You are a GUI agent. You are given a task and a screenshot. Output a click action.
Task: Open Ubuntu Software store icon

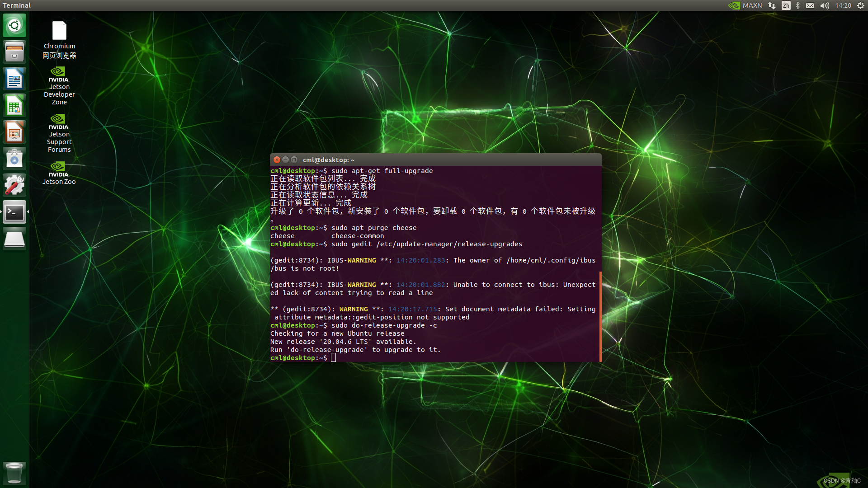[14, 159]
